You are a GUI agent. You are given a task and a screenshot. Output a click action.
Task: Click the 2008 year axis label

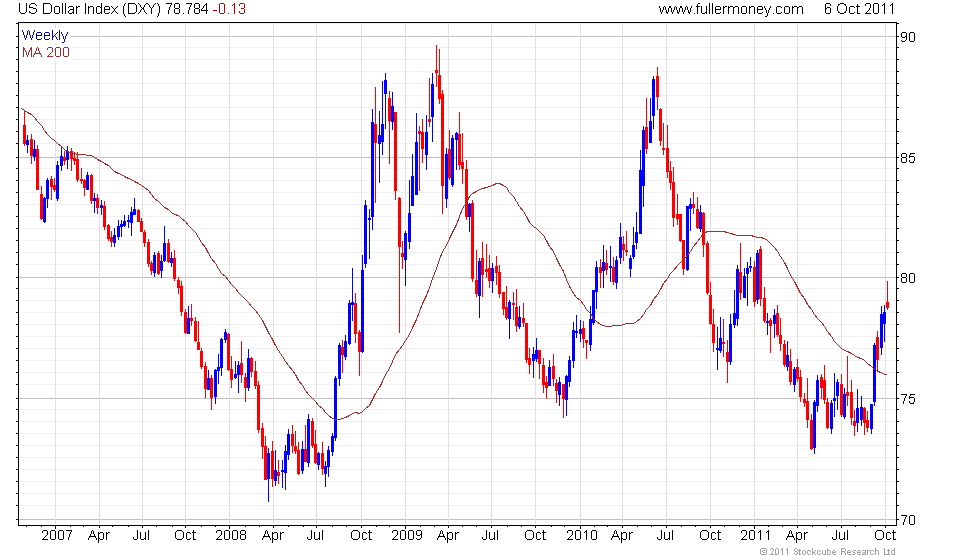[231, 536]
